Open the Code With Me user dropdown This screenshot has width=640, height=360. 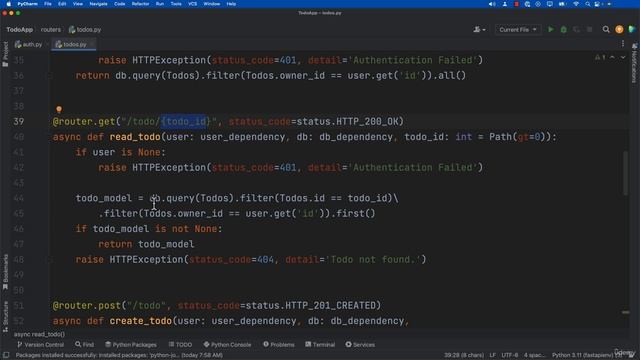pos(479,29)
